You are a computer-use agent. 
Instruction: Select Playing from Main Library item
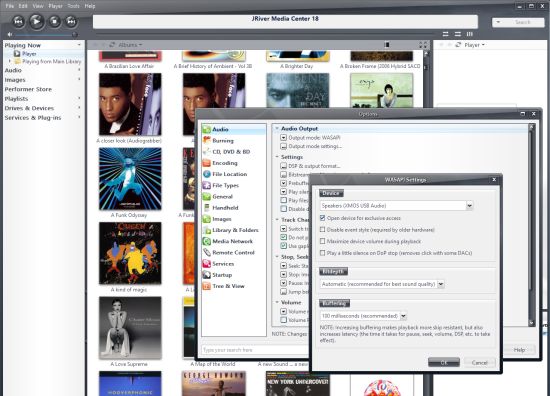pyautogui.click(x=52, y=62)
